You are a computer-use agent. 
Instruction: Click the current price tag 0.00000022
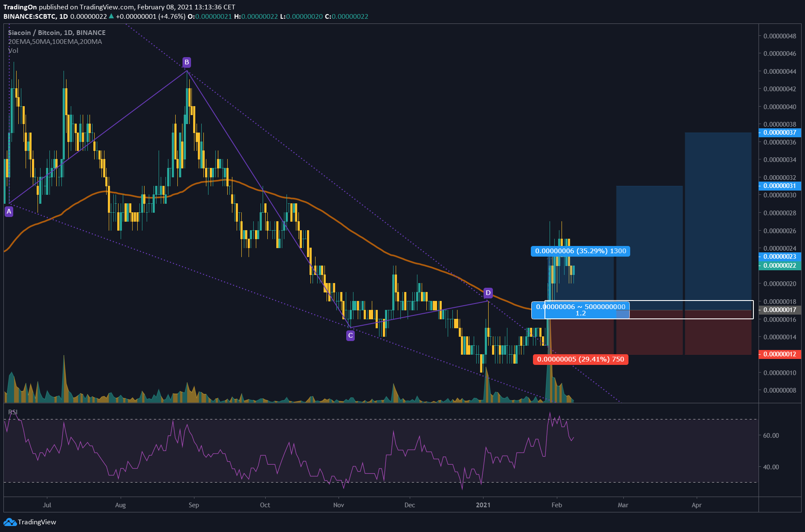click(x=780, y=266)
